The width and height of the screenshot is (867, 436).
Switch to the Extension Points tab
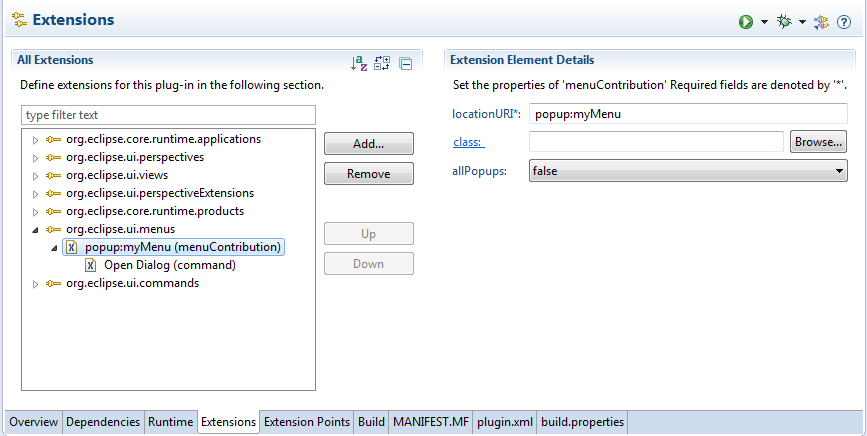(x=307, y=422)
